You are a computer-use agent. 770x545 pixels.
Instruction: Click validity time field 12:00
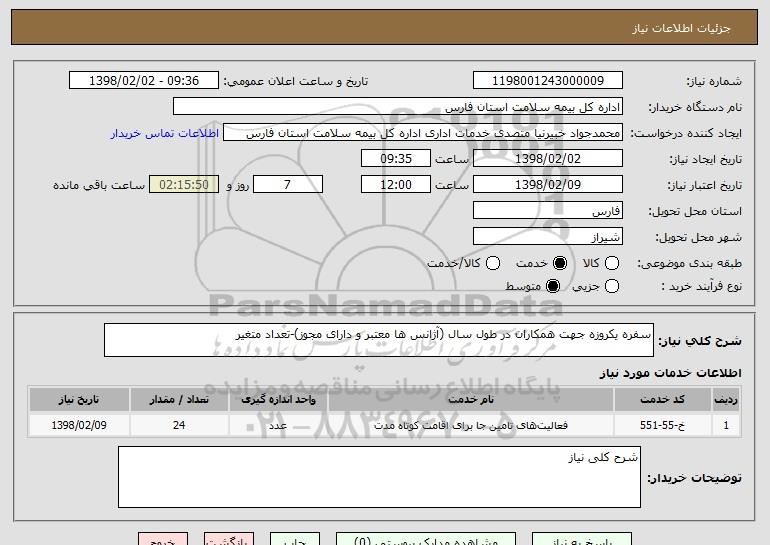point(396,185)
